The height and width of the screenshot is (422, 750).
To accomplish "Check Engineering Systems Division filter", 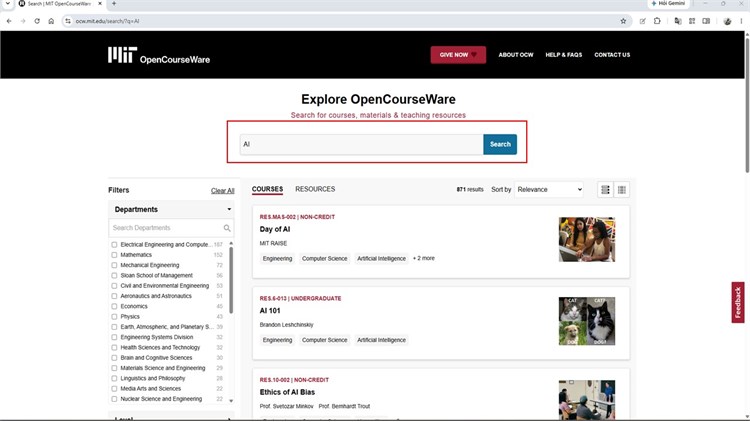I will 114,337.
